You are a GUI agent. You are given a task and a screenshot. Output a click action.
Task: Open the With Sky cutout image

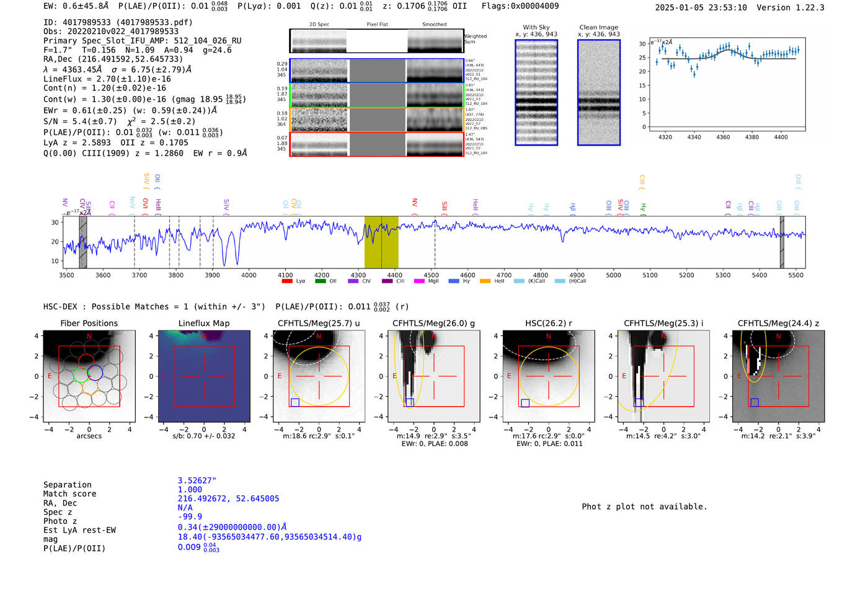(x=536, y=92)
